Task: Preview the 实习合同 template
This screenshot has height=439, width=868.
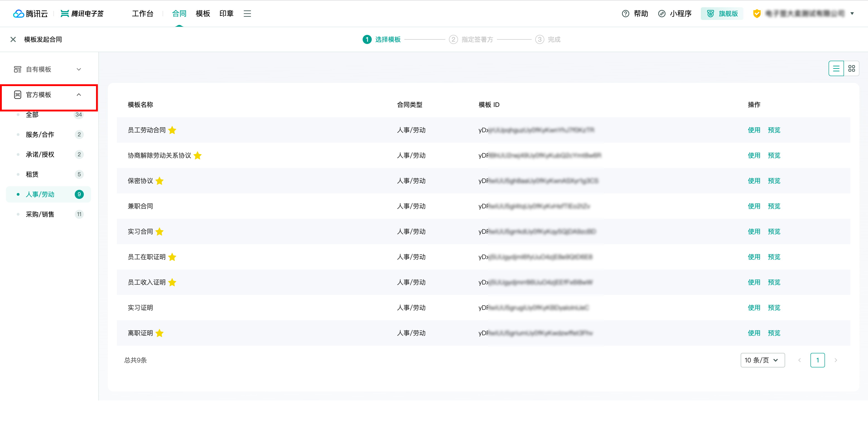Action: click(x=774, y=232)
